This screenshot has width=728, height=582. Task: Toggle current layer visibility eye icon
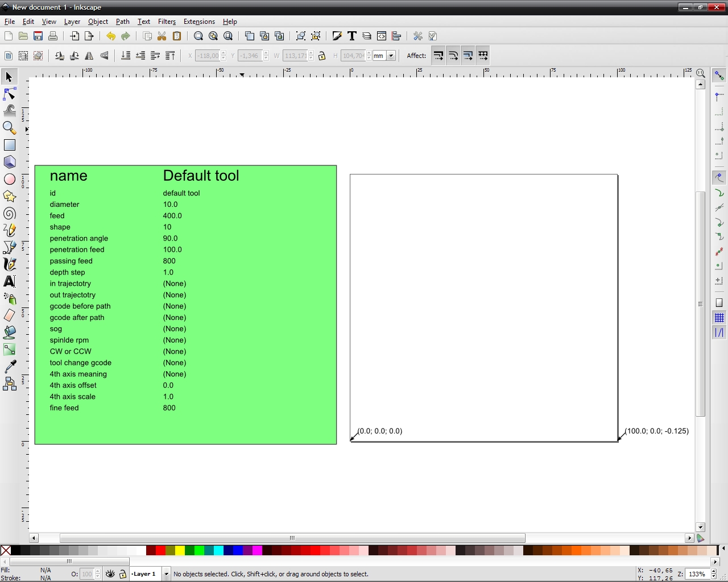click(x=110, y=574)
